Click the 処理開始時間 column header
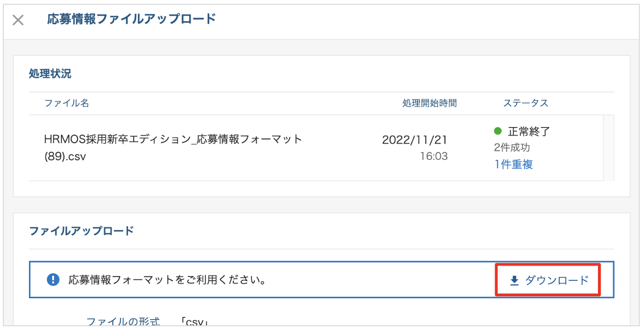The height and width of the screenshot is (331, 644). coord(429,103)
